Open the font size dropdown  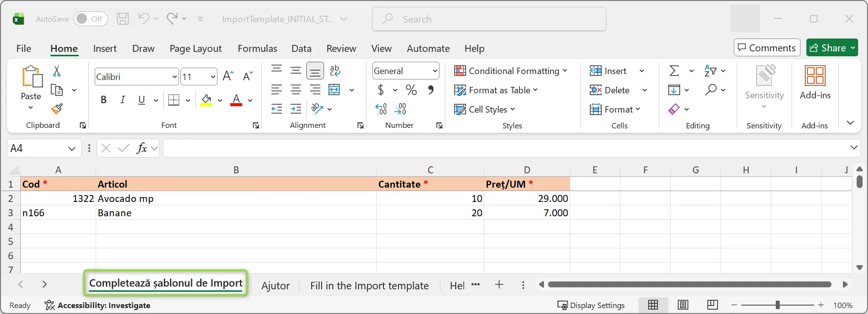click(x=213, y=77)
